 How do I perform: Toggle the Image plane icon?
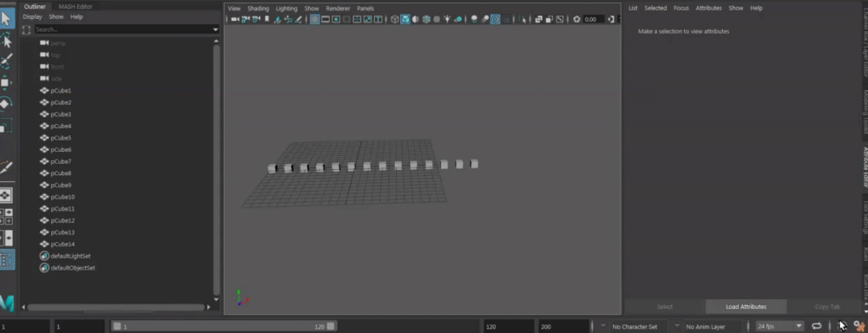point(278,19)
